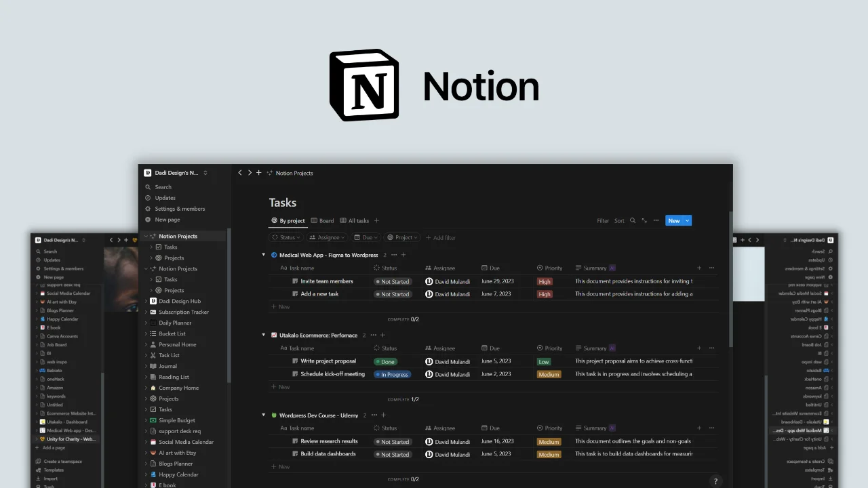Go back with the left arrow icon
The image size is (868, 488).
pos(240,173)
